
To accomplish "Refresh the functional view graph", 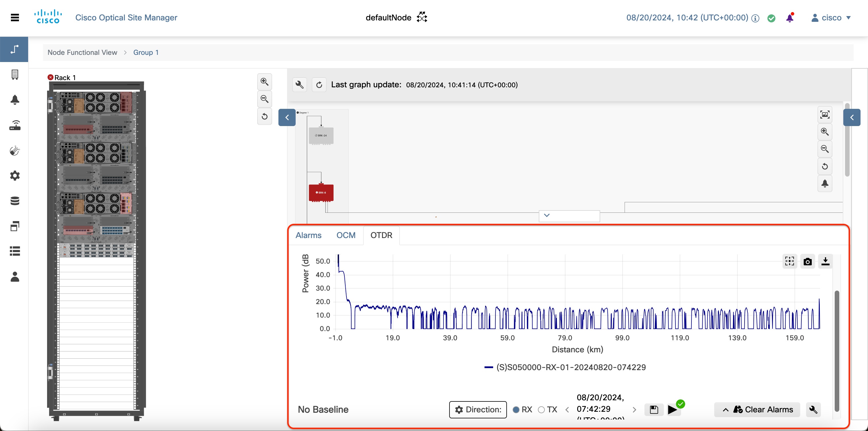I will (x=319, y=85).
